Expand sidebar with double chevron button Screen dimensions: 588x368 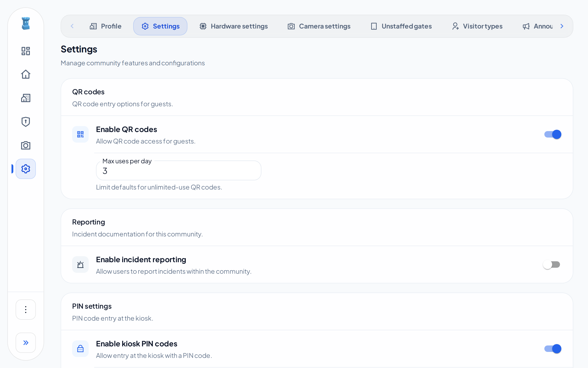pos(25,342)
